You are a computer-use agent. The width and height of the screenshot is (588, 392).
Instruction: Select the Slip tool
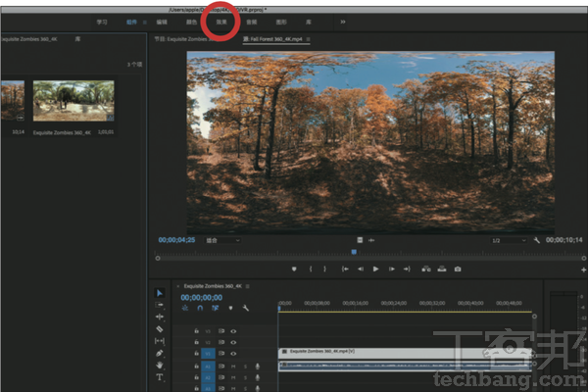[x=160, y=341]
